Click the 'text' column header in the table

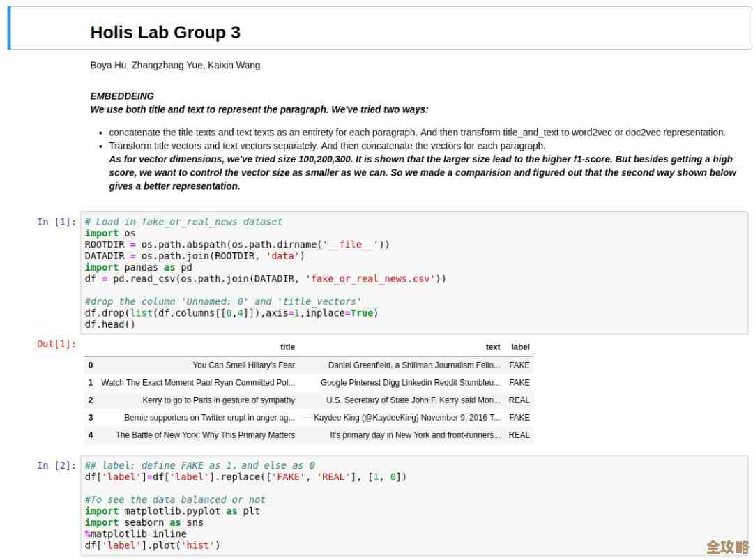pos(492,347)
